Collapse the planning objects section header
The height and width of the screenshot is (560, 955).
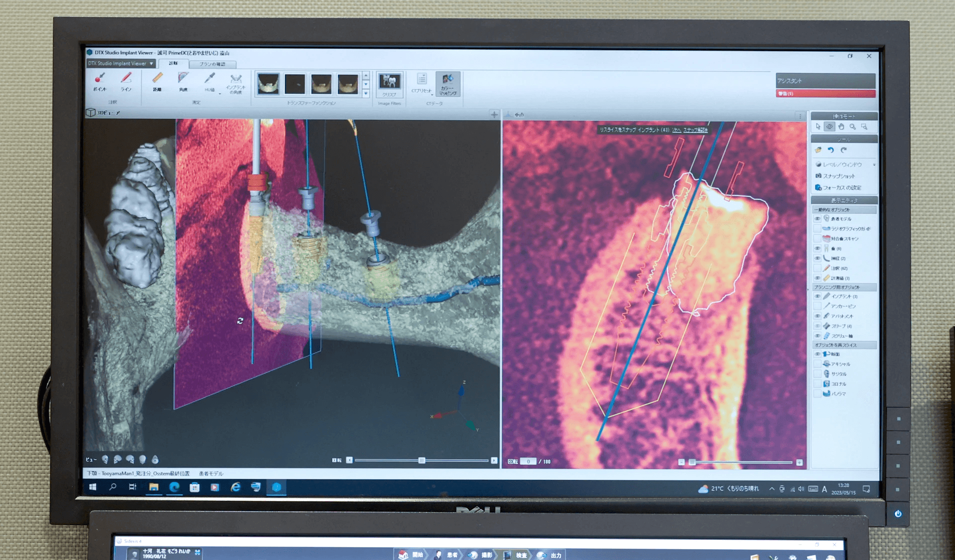[x=844, y=287]
